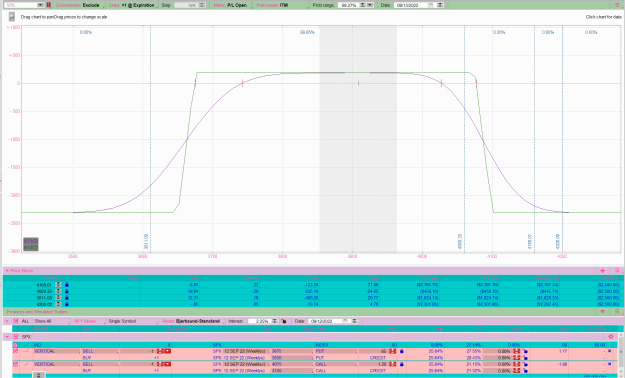Click the collapse handle at the panel bottom
The image size is (625, 378).
pos(39,375)
